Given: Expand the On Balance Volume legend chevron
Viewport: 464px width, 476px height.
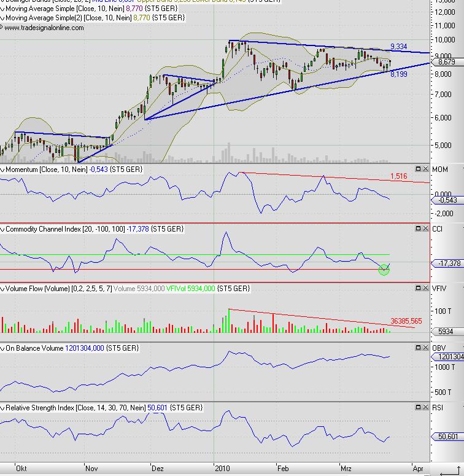Looking at the screenshot, I should 2,348.
